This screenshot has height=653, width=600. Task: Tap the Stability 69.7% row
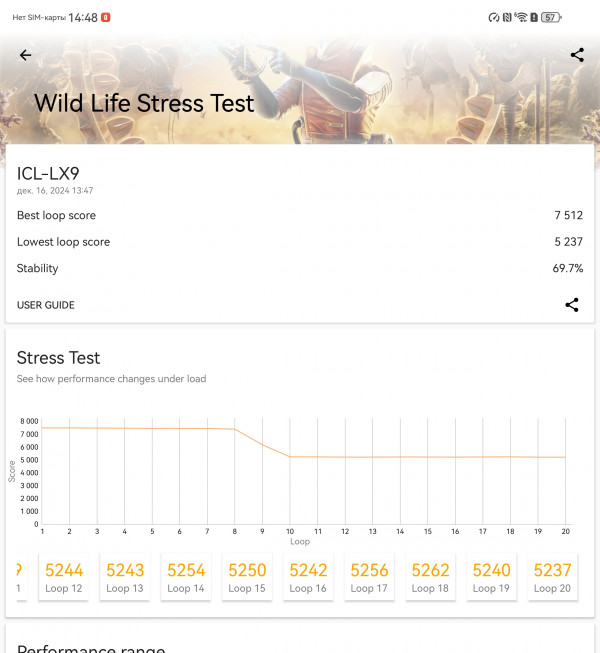tap(300, 268)
